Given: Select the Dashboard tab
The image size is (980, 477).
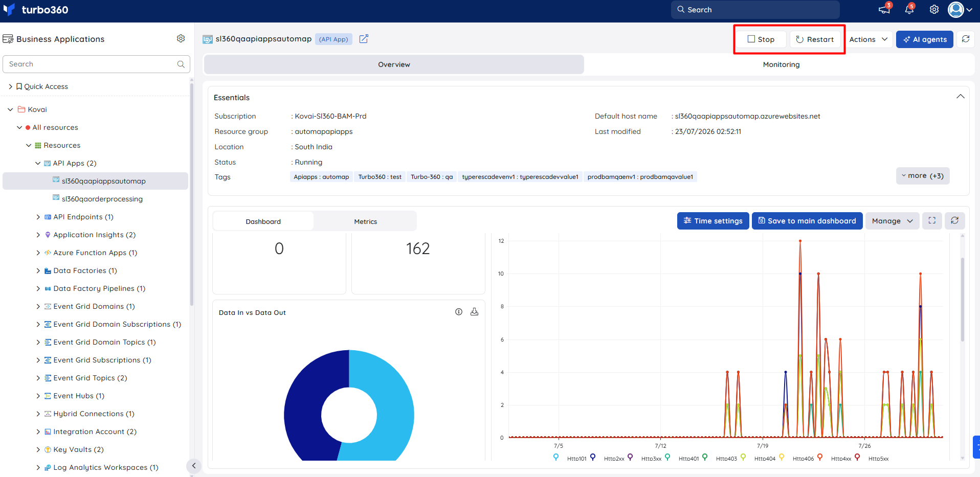Looking at the screenshot, I should click(x=263, y=221).
